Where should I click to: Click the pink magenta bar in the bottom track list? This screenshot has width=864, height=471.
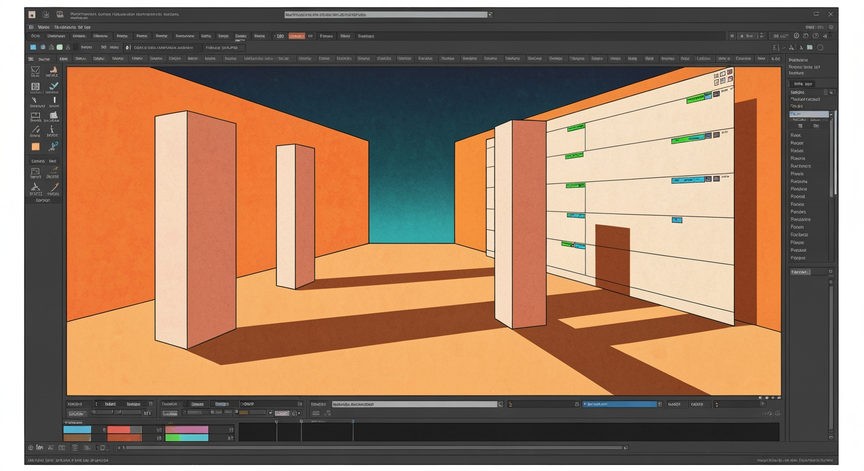(x=187, y=430)
